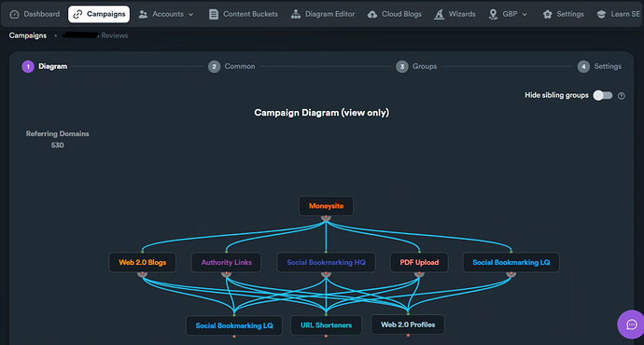Open Content Buckets menu item
The image size is (644, 345).
pos(244,14)
